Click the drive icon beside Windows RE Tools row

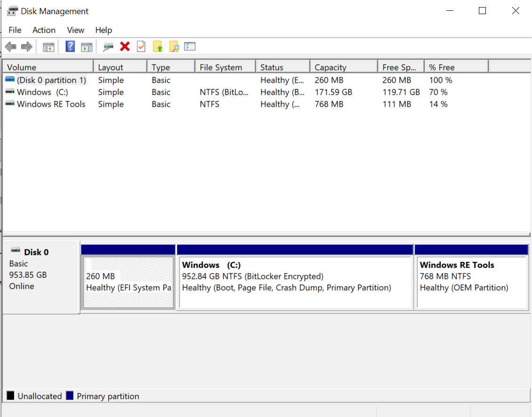click(x=10, y=103)
